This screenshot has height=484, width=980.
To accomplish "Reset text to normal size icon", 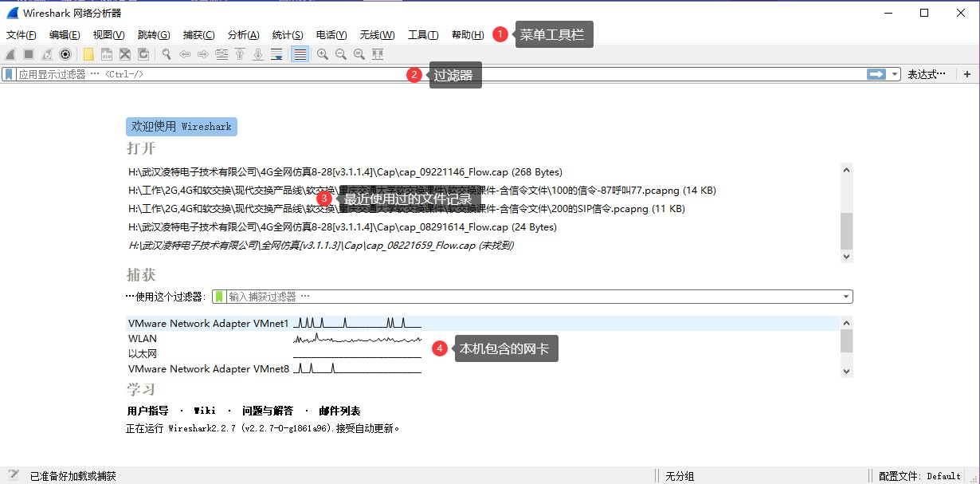I will pyautogui.click(x=359, y=54).
